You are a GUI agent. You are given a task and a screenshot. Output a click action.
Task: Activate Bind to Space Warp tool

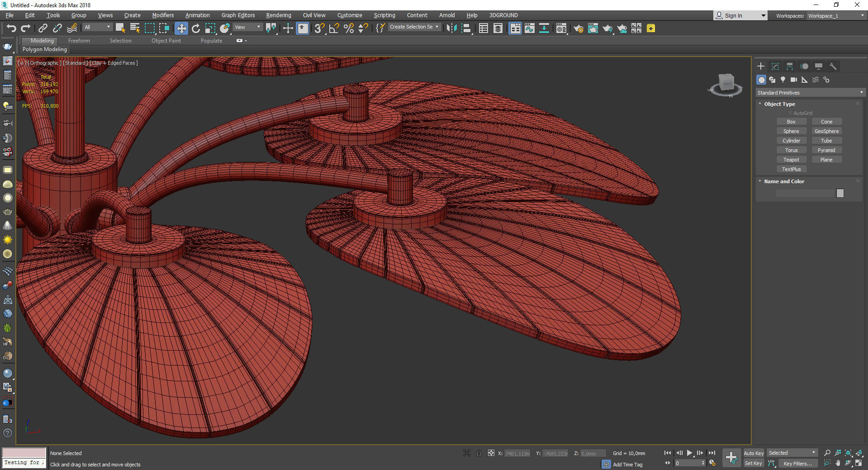(x=72, y=28)
